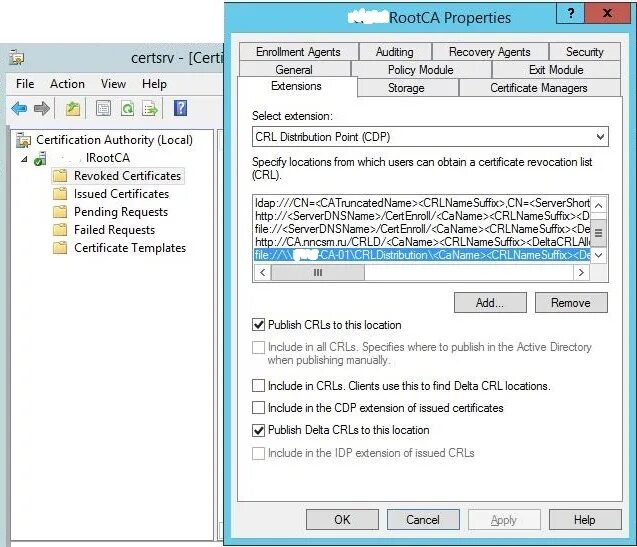Click the certsrv window title icon
This screenshot has height=547, width=637.
pos(17,58)
